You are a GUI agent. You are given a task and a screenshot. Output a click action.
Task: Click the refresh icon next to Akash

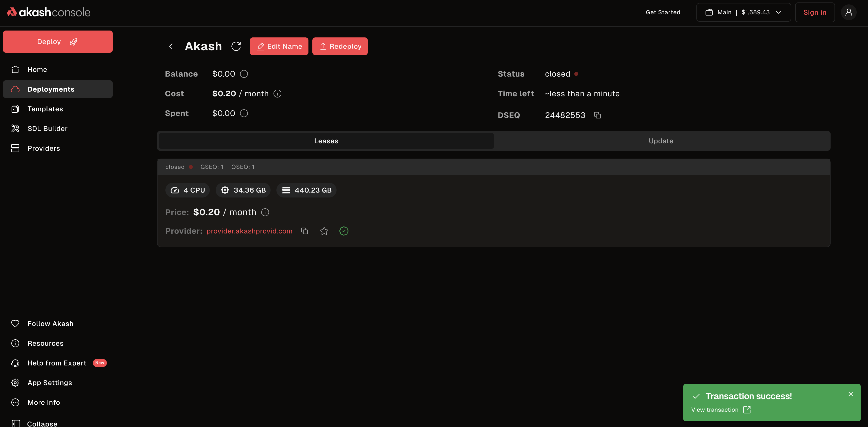tap(236, 46)
